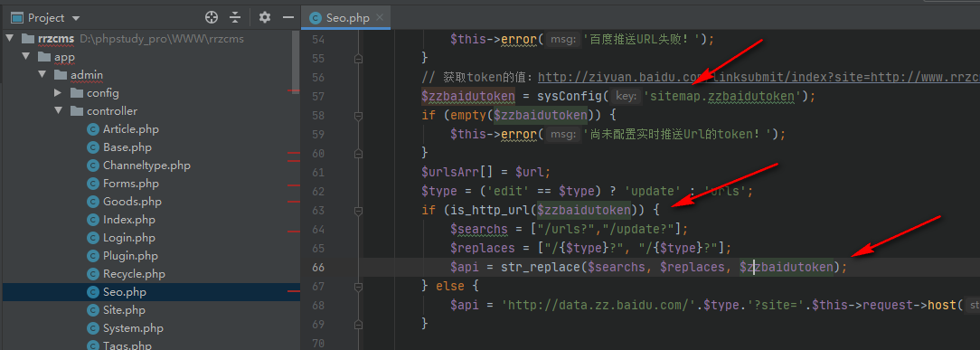This screenshot has width=980, height=350.
Task: Click the config folder icon
Action: pos(77,93)
